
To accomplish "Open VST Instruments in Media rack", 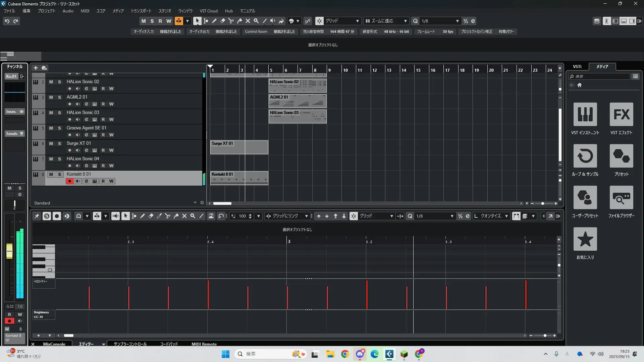I will click(585, 115).
